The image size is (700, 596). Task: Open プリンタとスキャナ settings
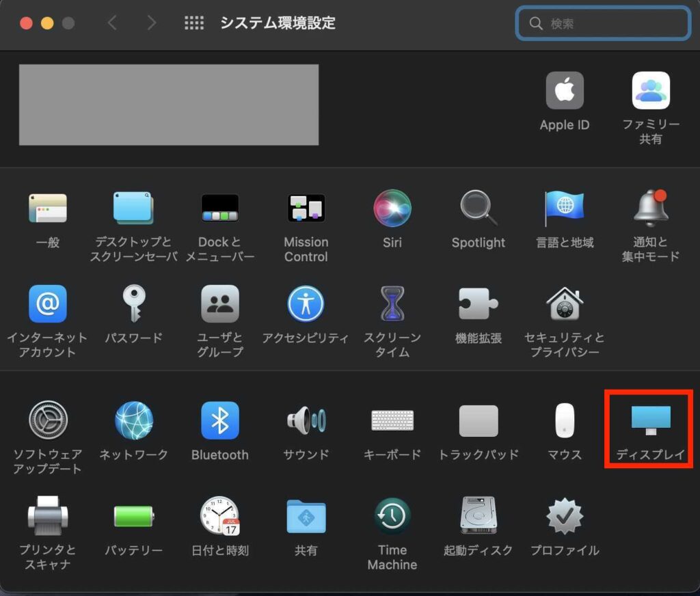pos(48,515)
